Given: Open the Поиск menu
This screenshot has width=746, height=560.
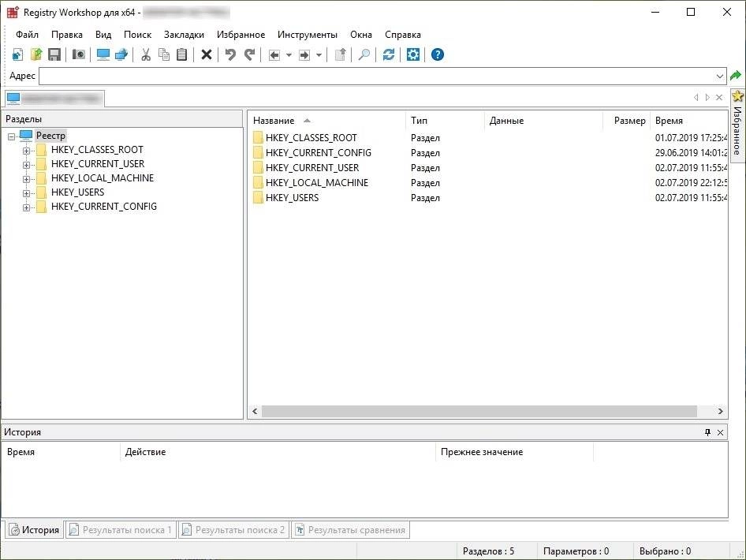Looking at the screenshot, I should coord(137,34).
